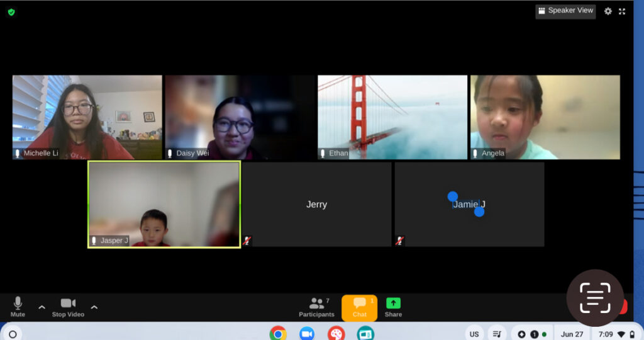Screen dimensions: 644x340
Task: Open the red paint palette shelf app
Action: coord(336,334)
